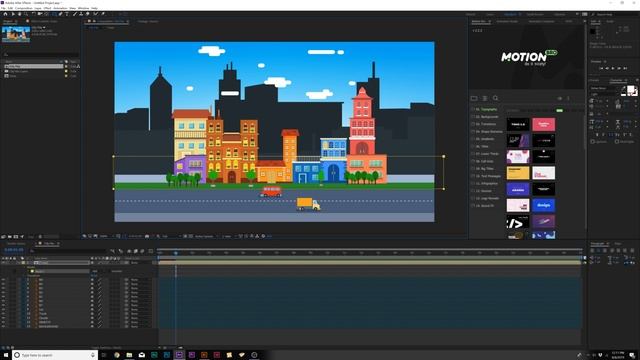Select the 03. Transitions category

coord(486,124)
